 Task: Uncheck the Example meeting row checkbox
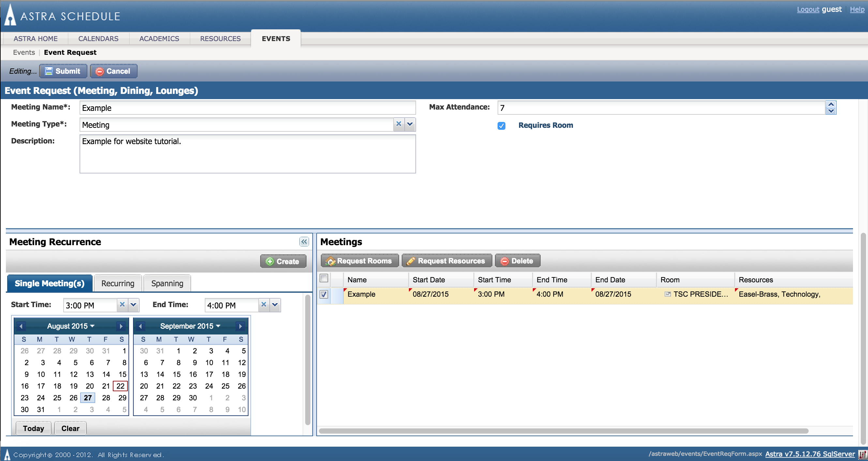[x=324, y=294]
